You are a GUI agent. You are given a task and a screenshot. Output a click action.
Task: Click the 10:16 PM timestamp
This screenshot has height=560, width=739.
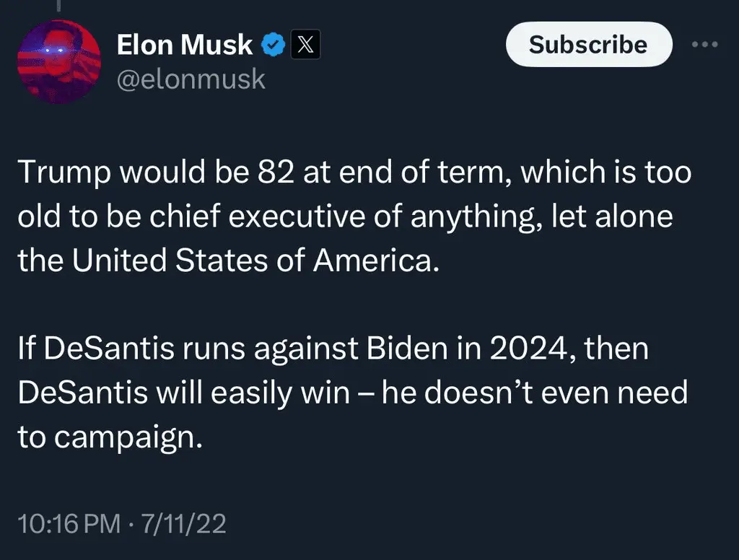[x=69, y=524]
